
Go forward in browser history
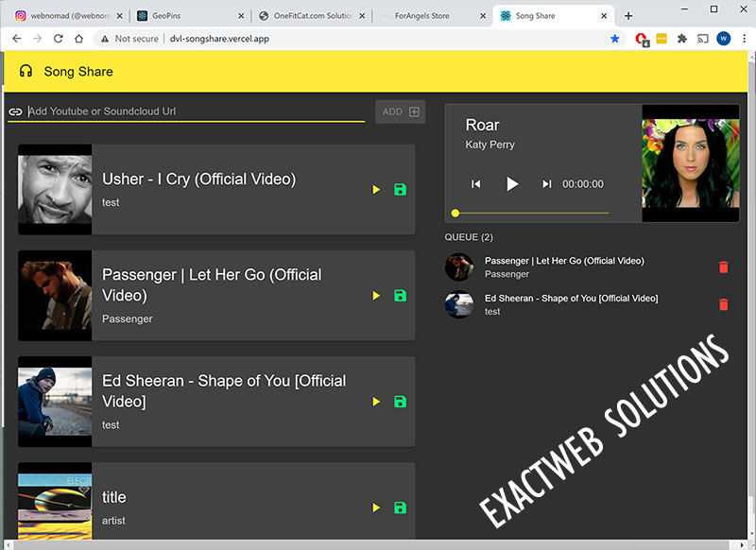click(38, 39)
